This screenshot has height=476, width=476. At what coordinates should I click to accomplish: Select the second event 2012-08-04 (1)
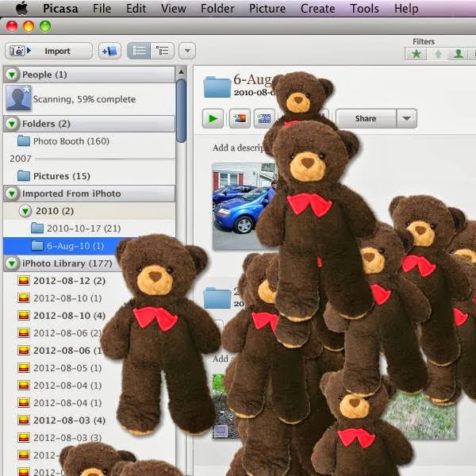59,403
